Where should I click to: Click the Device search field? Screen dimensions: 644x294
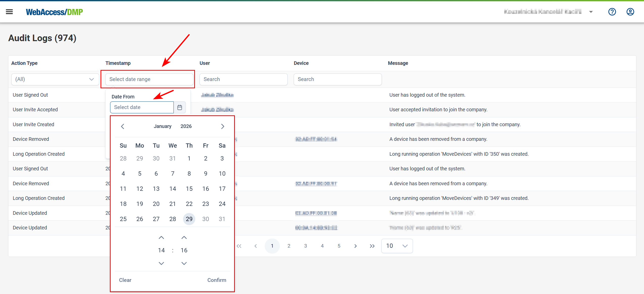337,79
